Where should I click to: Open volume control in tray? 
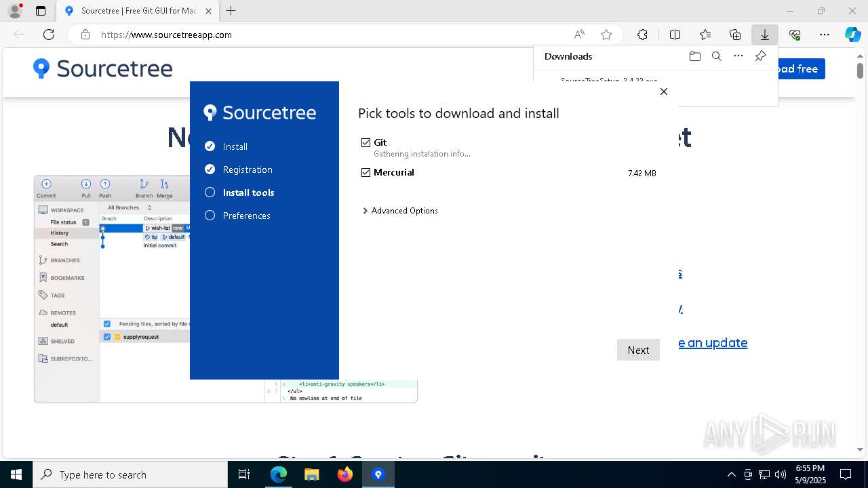pos(781,474)
